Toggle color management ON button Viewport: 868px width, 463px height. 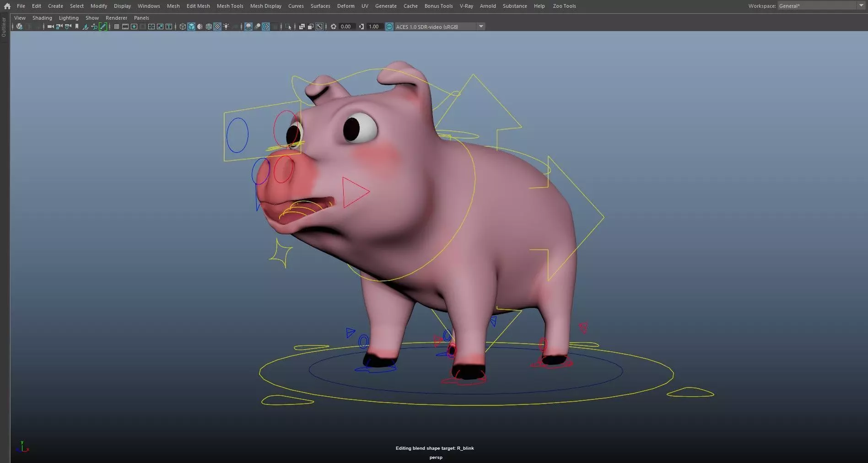click(x=389, y=27)
